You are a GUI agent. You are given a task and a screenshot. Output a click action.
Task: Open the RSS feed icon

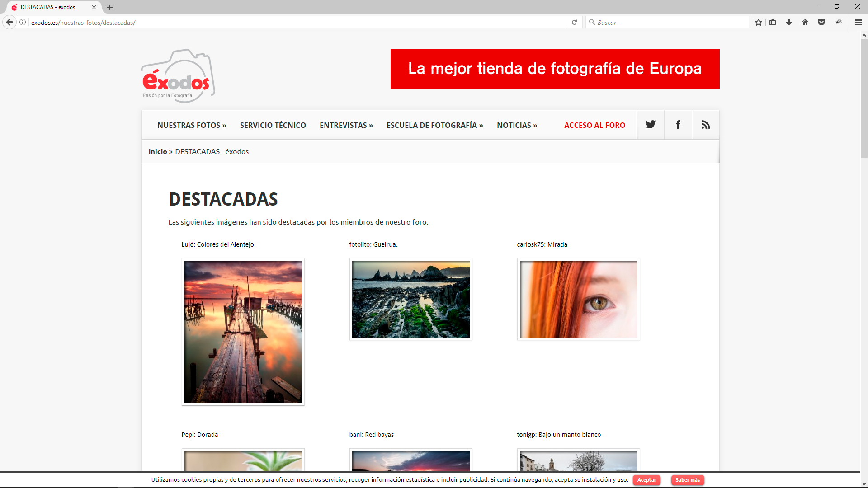(x=705, y=125)
